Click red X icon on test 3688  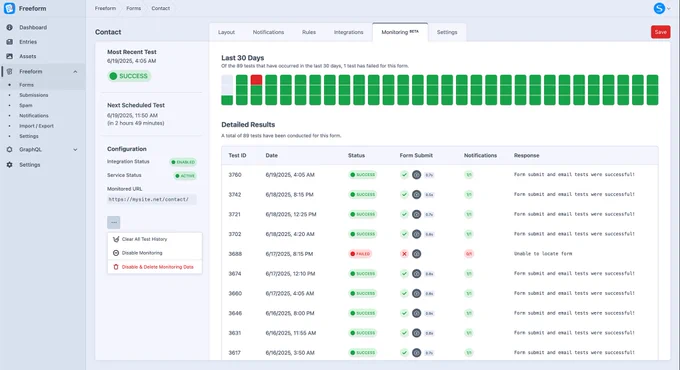pyautogui.click(x=404, y=254)
